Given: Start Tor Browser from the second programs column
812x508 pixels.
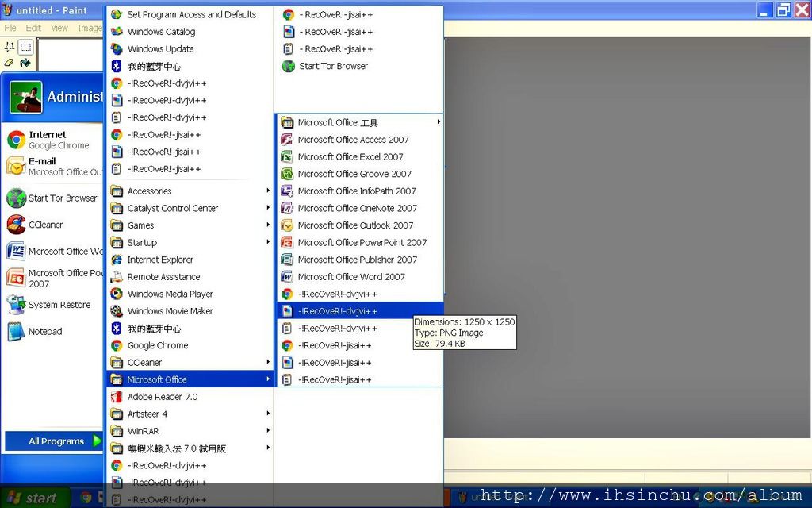Looking at the screenshot, I should pyautogui.click(x=360, y=66).
